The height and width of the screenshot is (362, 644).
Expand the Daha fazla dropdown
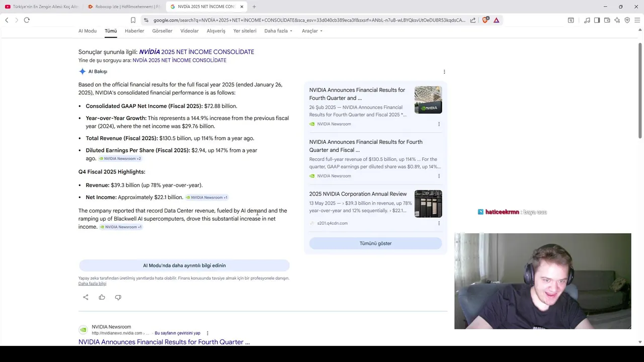click(x=278, y=31)
